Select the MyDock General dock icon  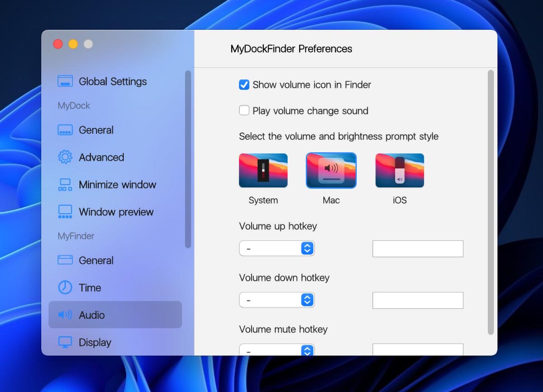65,130
